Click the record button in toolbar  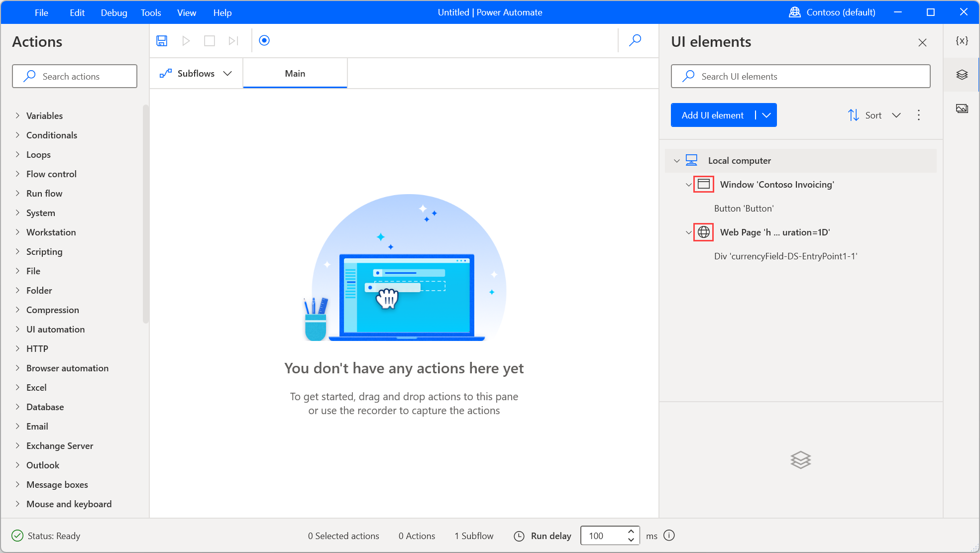(x=264, y=40)
